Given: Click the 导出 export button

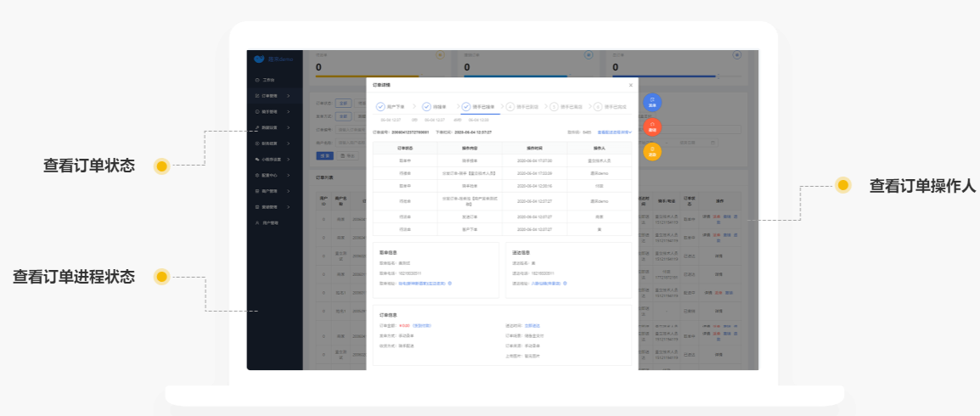Looking at the screenshot, I should point(349,155).
